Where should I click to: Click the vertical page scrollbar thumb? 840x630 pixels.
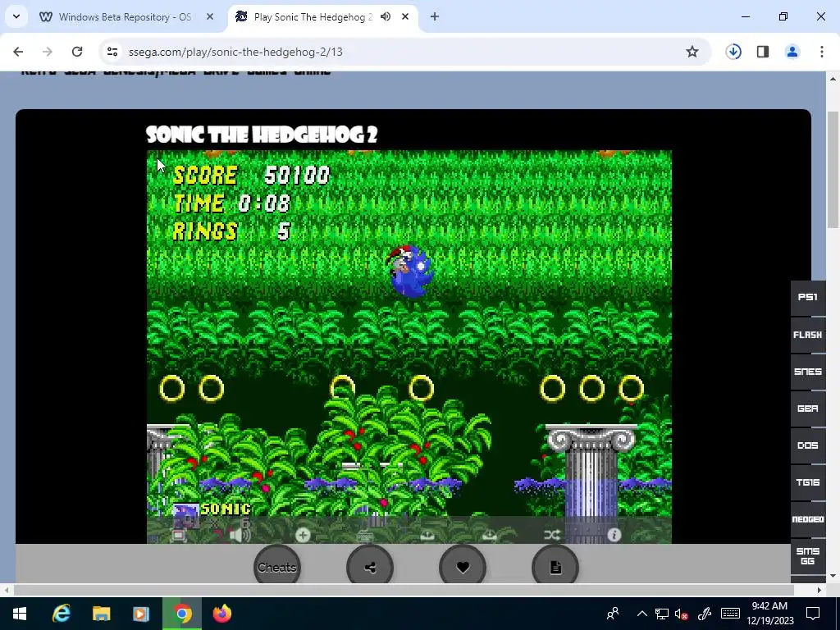tap(833, 170)
